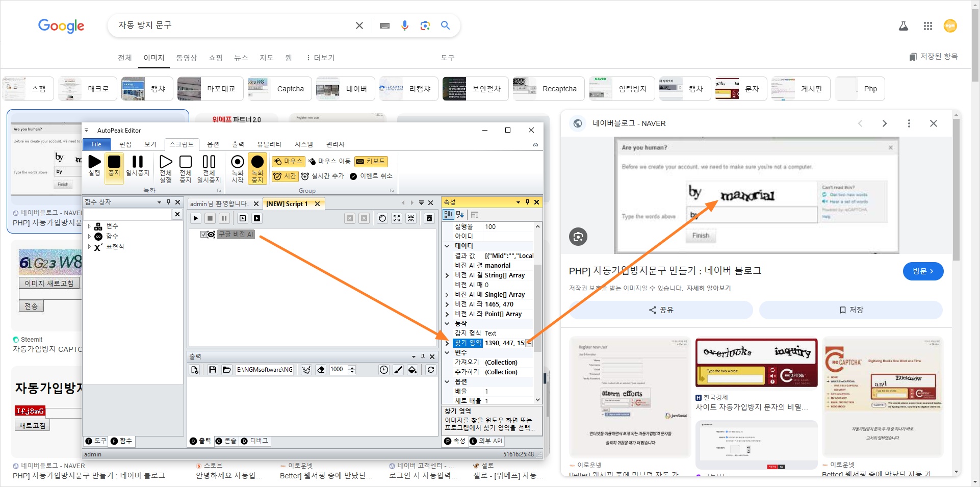Toggle the pin on the 출력 panel
Screen dimensions: 980x487
[x=423, y=356]
